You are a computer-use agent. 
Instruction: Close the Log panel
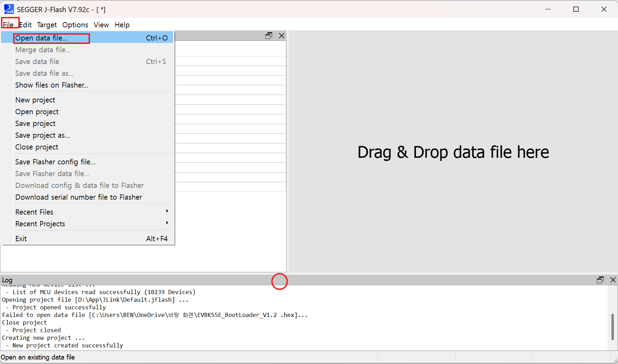coord(613,280)
